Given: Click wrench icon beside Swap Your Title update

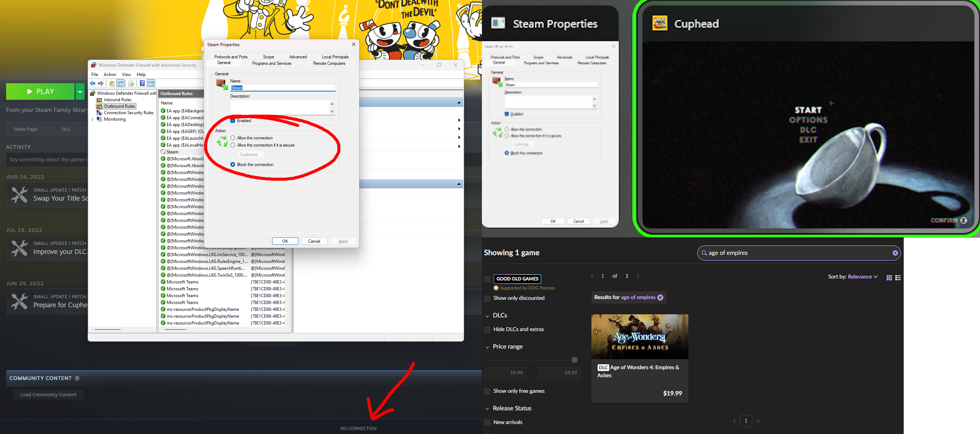Looking at the screenshot, I should coord(19,194).
